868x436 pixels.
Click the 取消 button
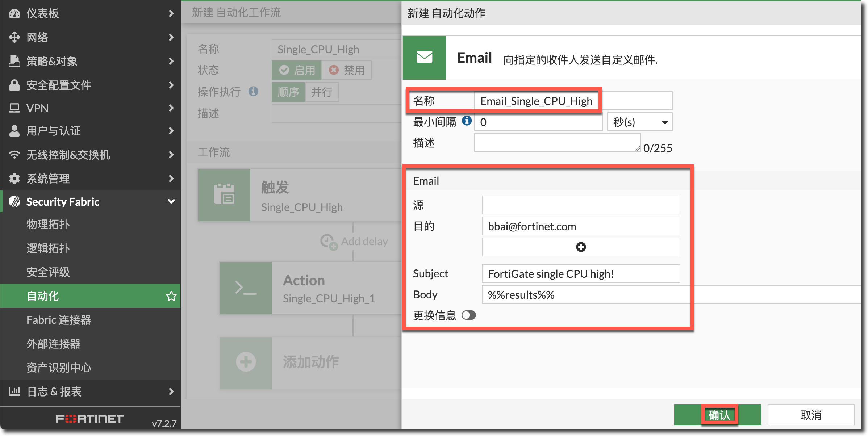click(810, 415)
